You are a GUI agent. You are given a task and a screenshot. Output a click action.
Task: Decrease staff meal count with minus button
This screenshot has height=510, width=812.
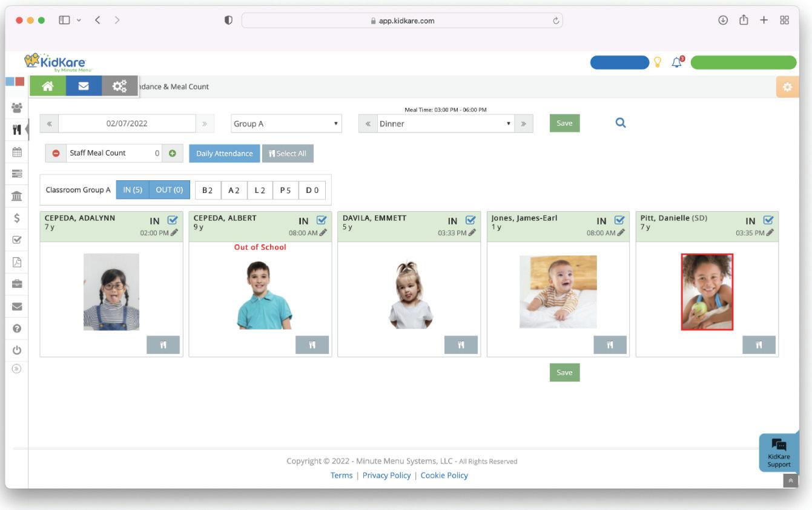click(56, 153)
